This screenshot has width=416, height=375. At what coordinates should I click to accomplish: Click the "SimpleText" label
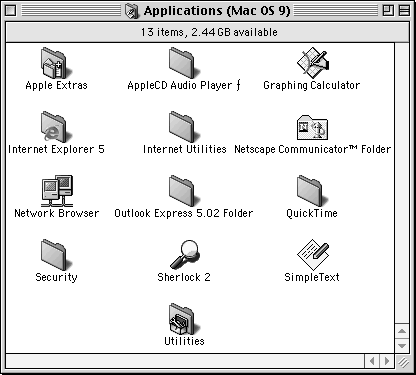[x=312, y=277]
